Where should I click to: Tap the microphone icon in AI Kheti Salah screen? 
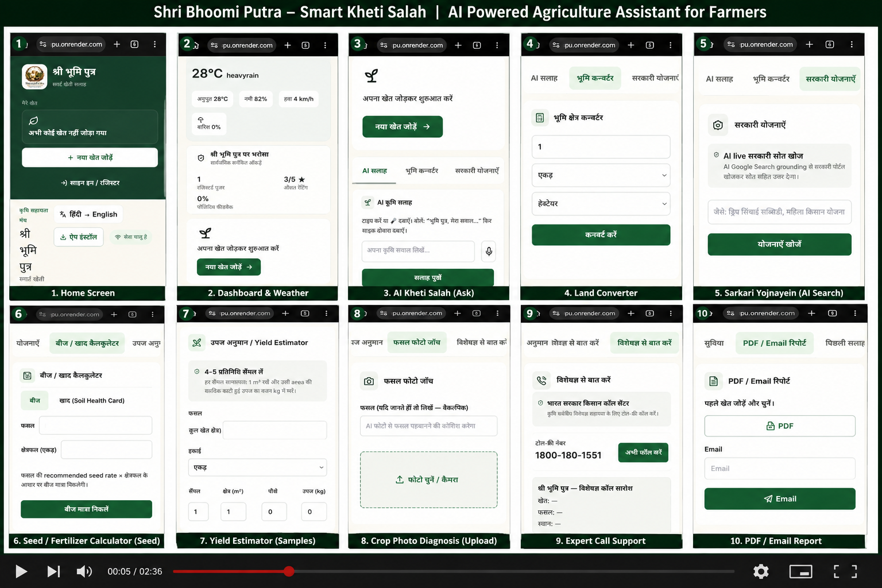[x=489, y=251]
